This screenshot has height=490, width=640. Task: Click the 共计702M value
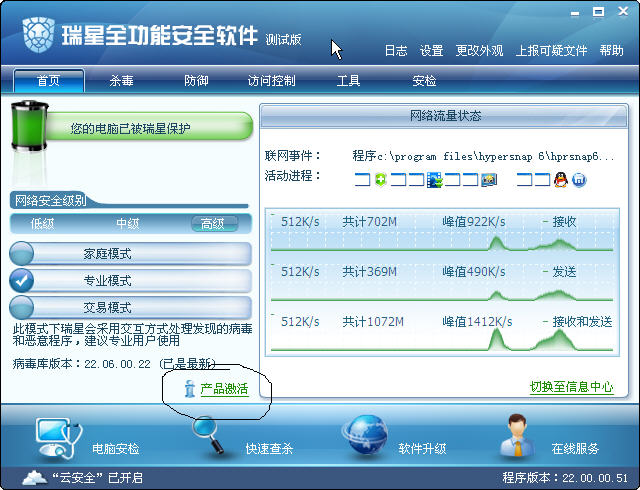pos(369,222)
